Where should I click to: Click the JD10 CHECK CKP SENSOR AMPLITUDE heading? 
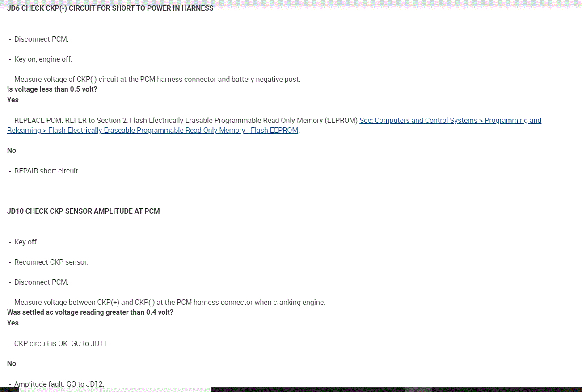(83, 211)
